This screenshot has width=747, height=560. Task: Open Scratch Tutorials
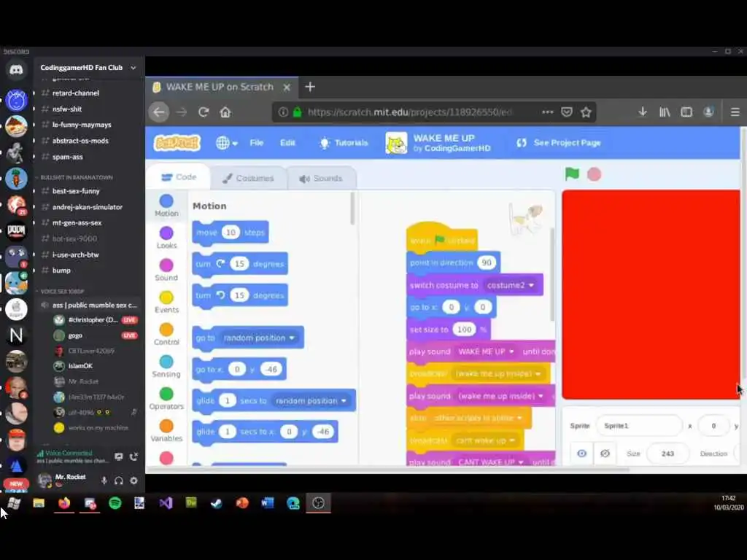tap(344, 142)
